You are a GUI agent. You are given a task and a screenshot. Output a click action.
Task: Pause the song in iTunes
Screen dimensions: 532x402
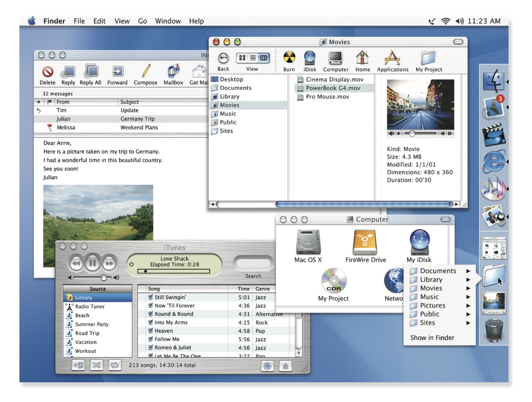point(93,263)
